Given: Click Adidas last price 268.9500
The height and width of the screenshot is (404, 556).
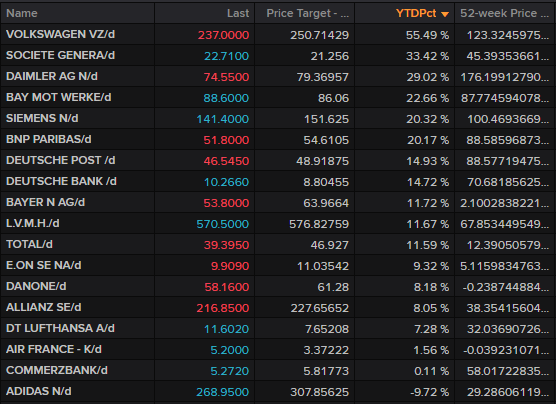Looking at the screenshot, I should [x=223, y=392].
